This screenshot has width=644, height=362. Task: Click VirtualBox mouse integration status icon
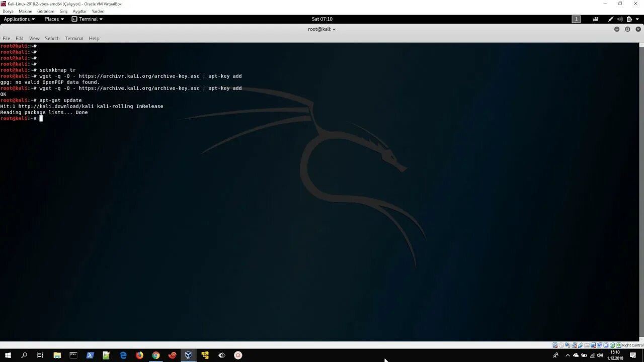coord(612,345)
